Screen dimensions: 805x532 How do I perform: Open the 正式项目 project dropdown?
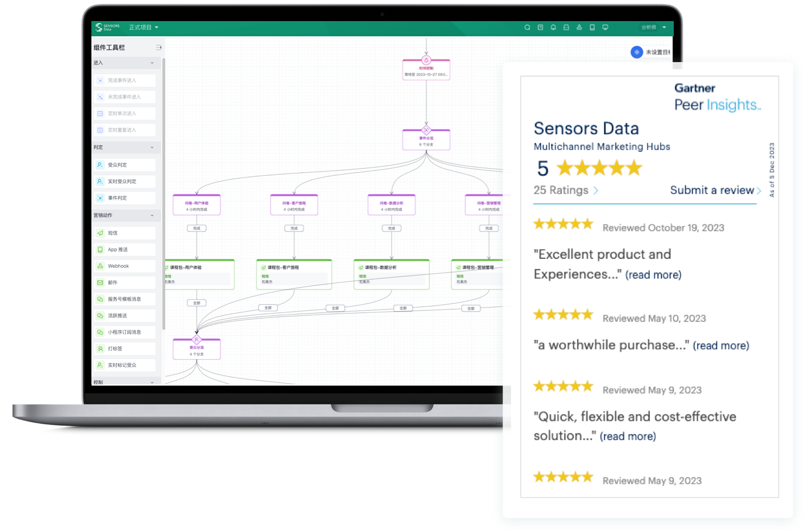click(x=144, y=28)
